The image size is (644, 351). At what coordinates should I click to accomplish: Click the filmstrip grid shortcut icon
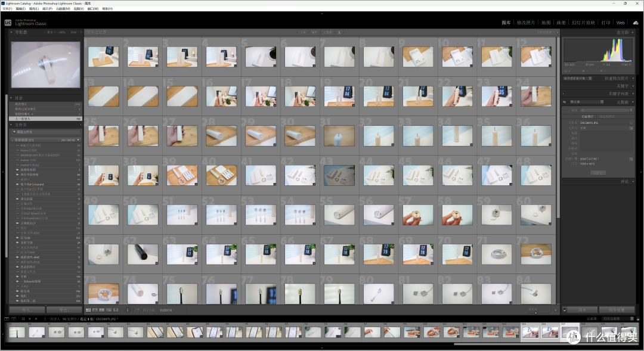[x=23, y=319]
